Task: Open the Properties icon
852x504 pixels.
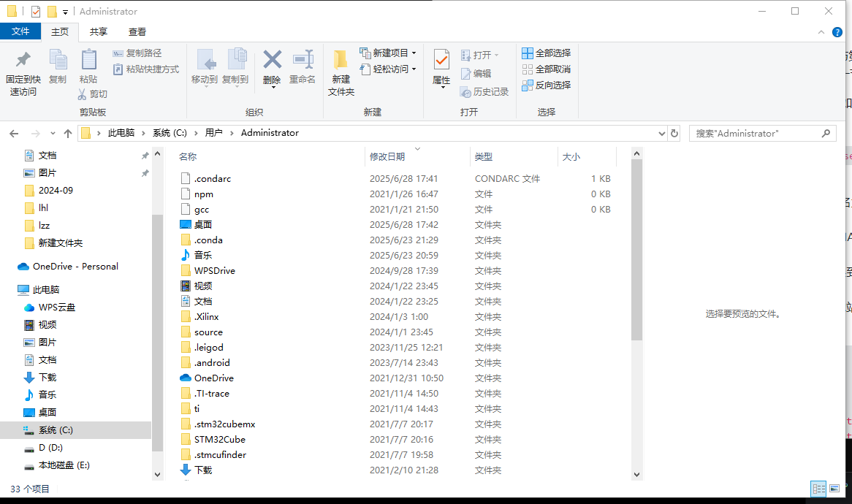Action: pyautogui.click(x=441, y=68)
